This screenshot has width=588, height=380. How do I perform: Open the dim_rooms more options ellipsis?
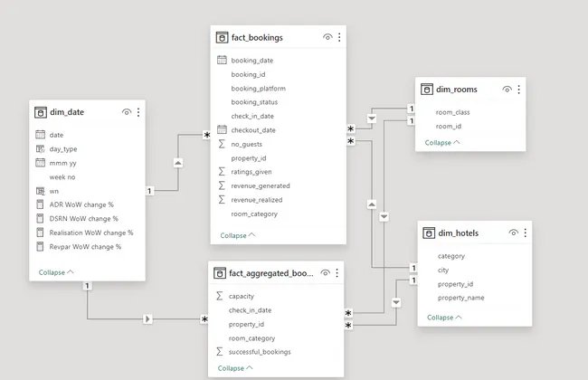tap(518, 90)
